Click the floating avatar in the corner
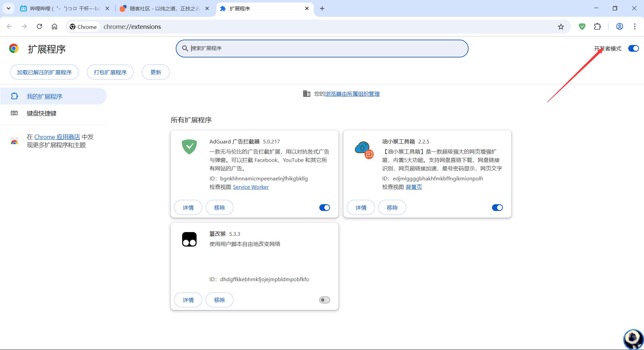The image size is (644, 350). (x=633, y=339)
